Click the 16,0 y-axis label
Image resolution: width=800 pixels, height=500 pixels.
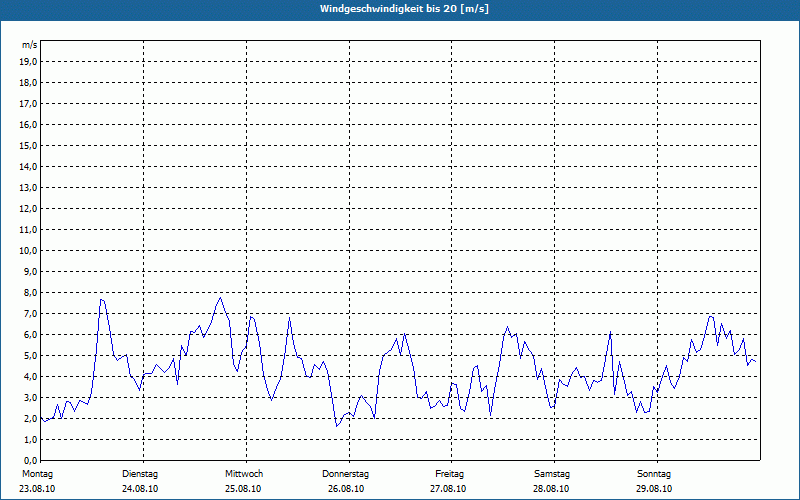(28, 124)
